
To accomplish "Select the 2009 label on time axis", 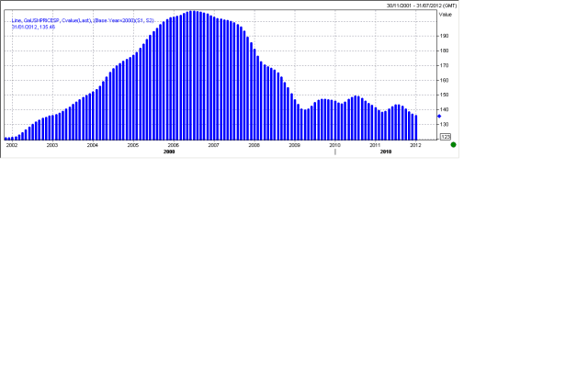I will point(294,145).
